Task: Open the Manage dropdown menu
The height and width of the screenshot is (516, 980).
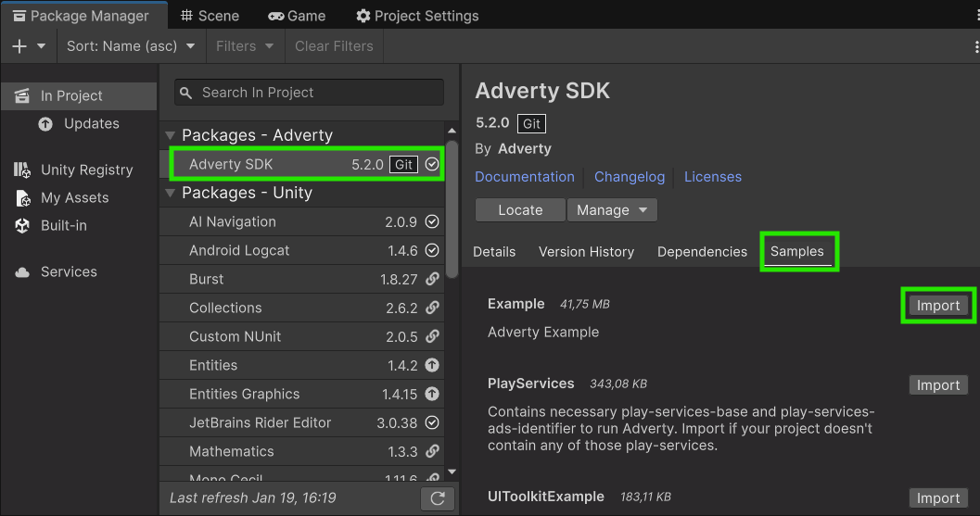Action: 612,210
